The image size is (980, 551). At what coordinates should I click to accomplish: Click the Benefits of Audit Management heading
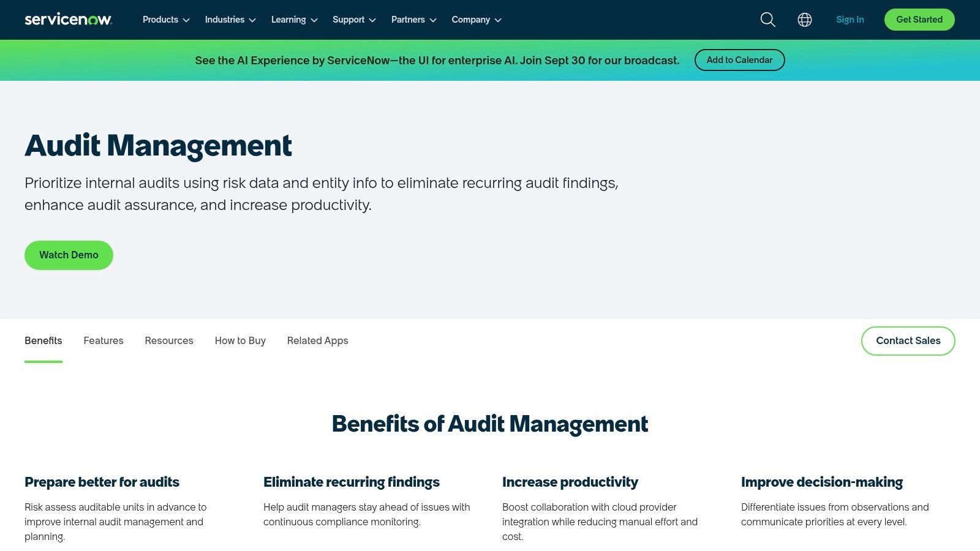[490, 424]
